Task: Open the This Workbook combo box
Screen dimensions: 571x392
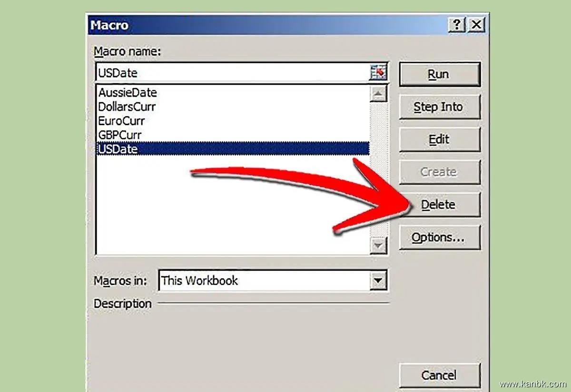Action: tap(272, 281)
